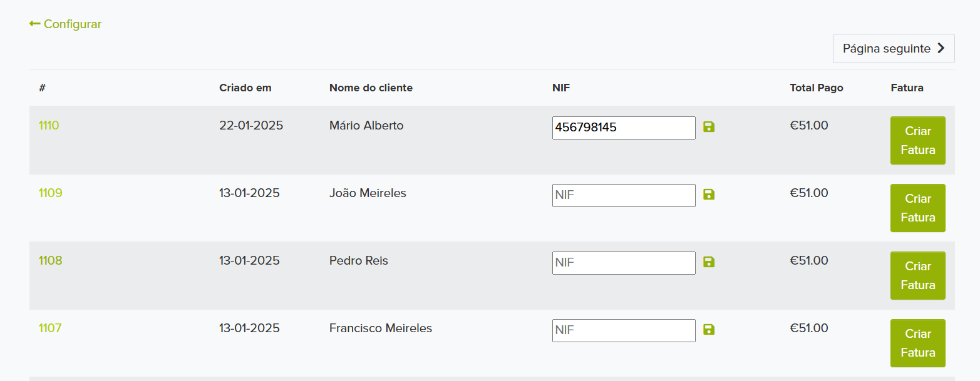Click the Criado em column header

[245, 88]
